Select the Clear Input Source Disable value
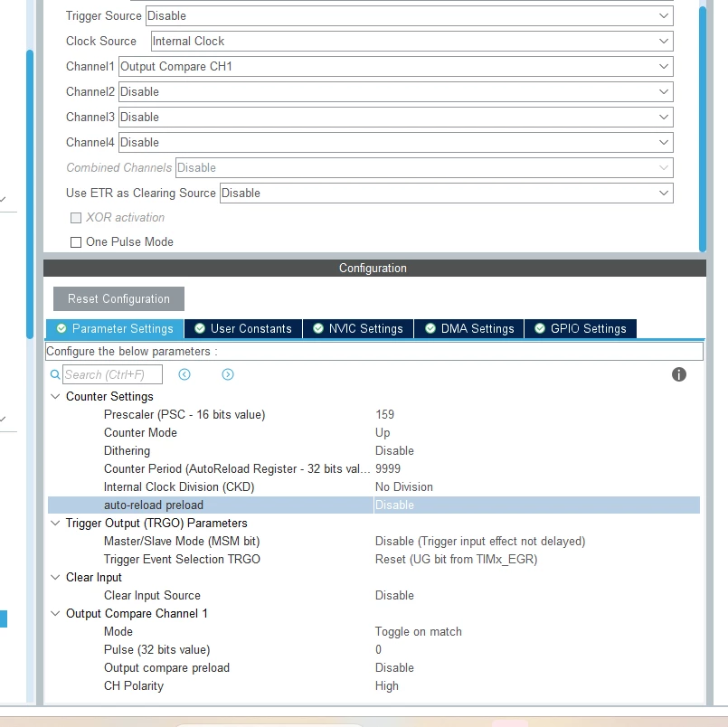Screen dimensions: 728x727 pos(394,596)
